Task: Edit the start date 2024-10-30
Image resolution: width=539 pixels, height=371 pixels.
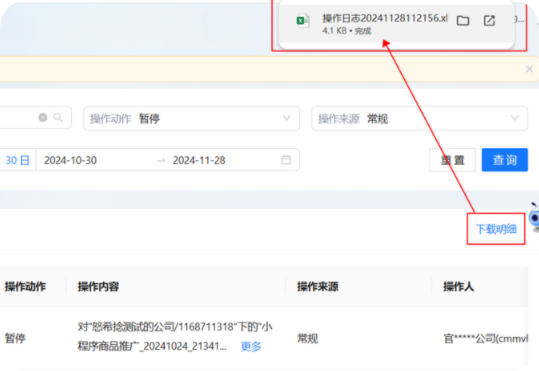Action: (x=70, y=160)
